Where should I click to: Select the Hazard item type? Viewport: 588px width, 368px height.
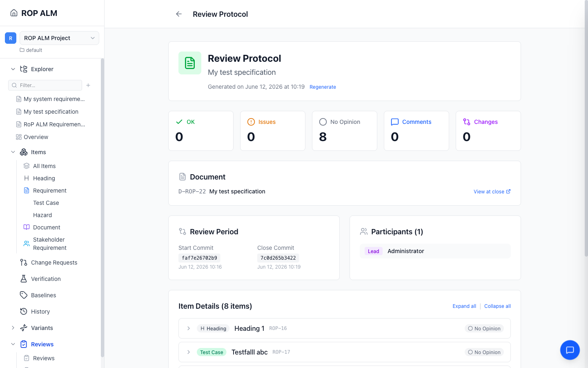(x=42, y=215)
